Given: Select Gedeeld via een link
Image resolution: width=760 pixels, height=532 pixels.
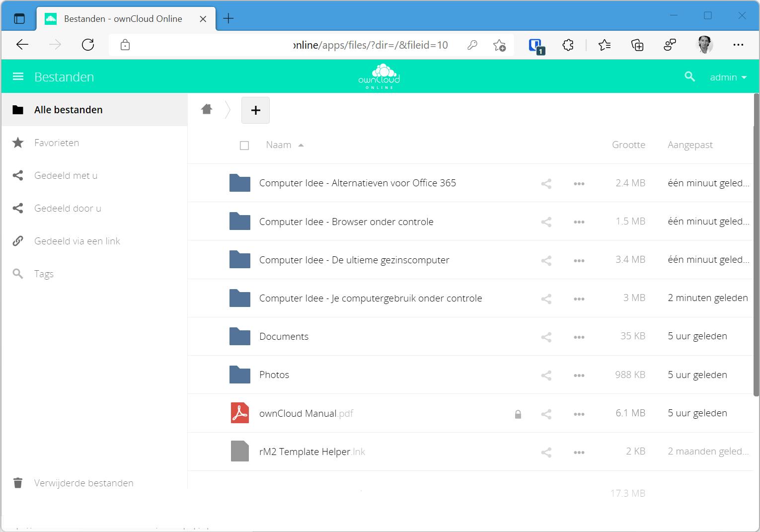Looking at the screenshot, I should tap(77, 241).
